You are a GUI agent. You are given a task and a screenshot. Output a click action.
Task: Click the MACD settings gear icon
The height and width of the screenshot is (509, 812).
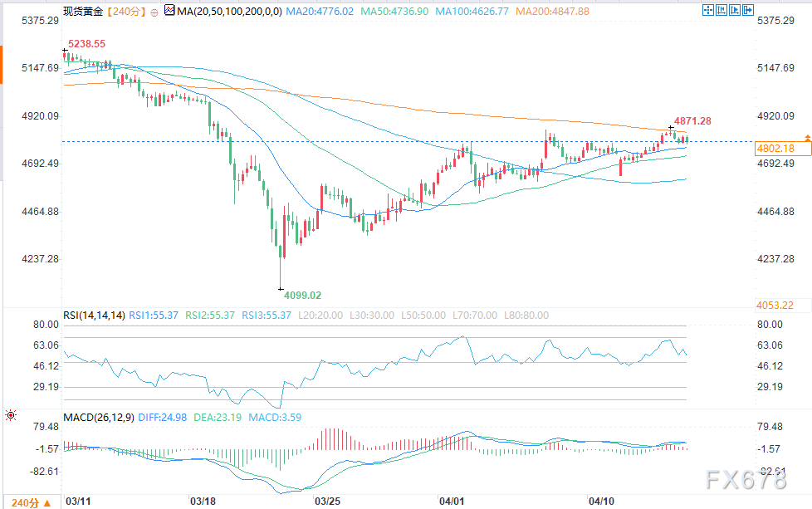pyautogui.click(x=11, y=415)
